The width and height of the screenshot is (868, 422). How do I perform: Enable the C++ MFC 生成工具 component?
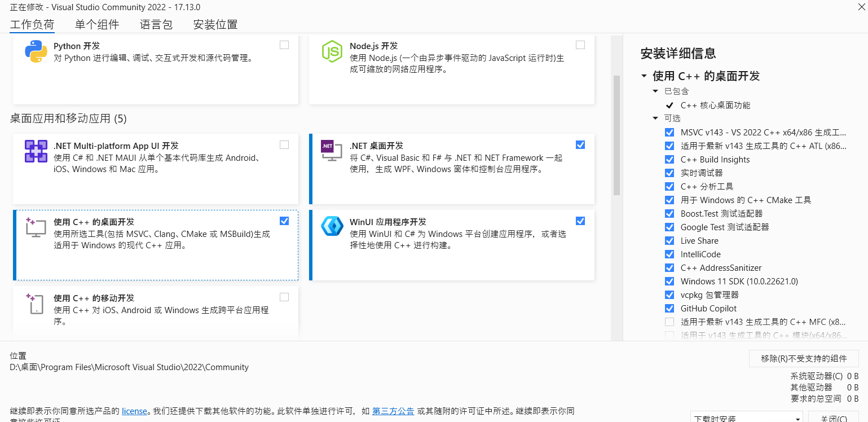669,322
